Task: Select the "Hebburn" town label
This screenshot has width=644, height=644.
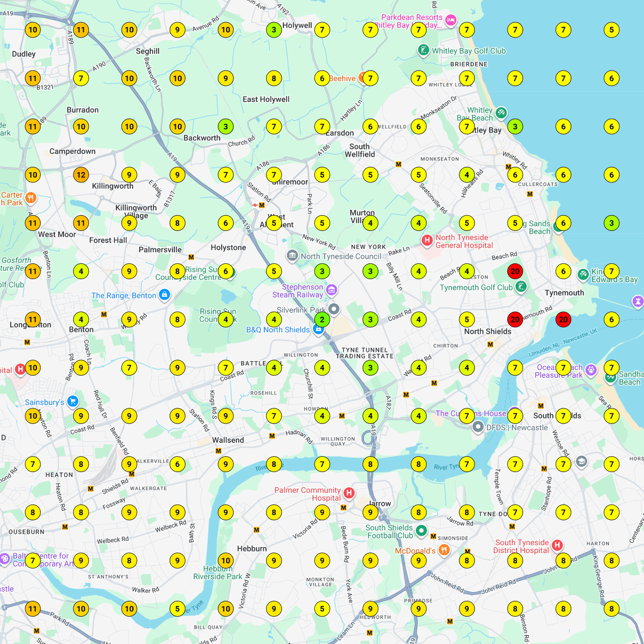Action: [252, 549]
